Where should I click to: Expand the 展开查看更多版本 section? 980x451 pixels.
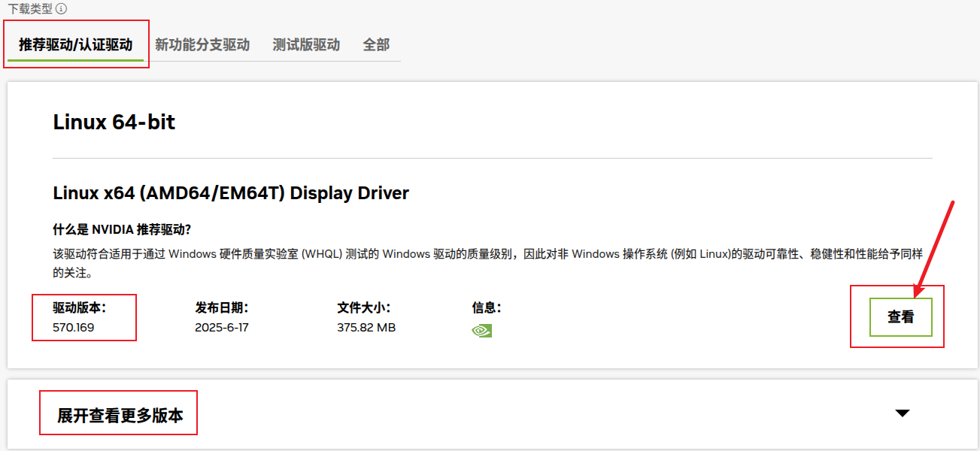tap(118, 413)
